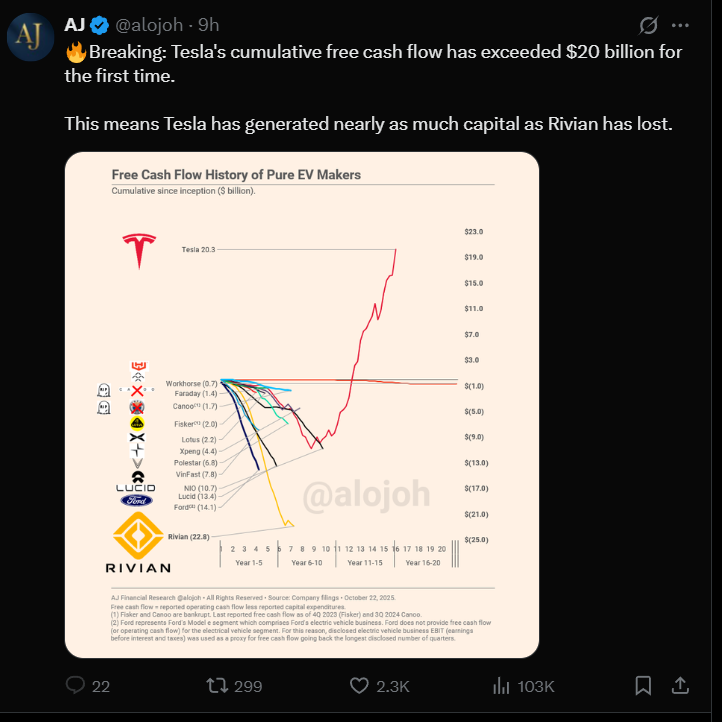Click the blue verified badge

(101, 24)
